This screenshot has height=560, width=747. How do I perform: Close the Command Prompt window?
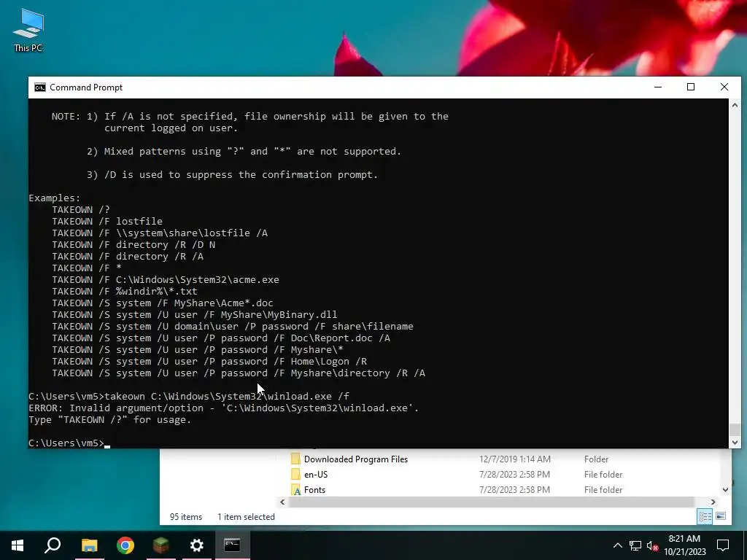(724, 87)
